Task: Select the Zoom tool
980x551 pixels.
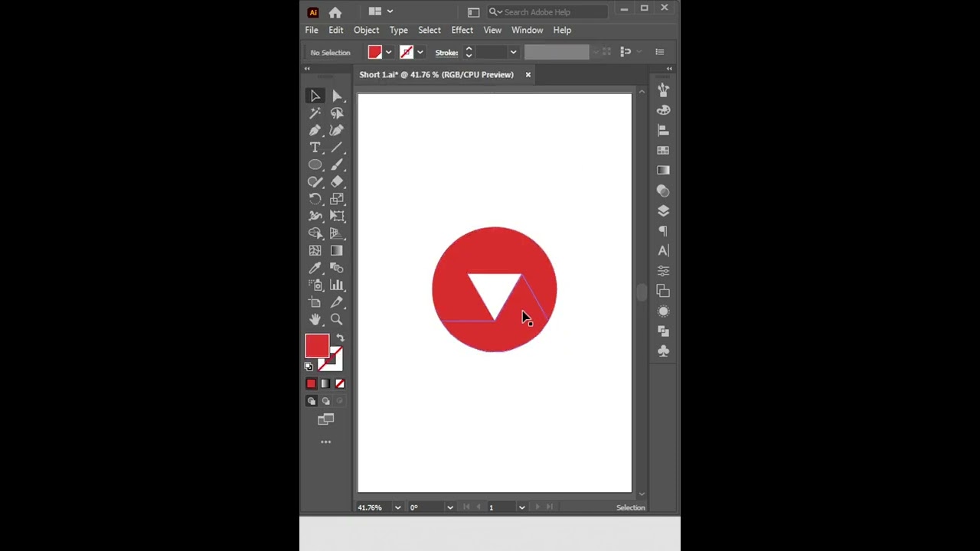Action: click(x=337, y=319)
